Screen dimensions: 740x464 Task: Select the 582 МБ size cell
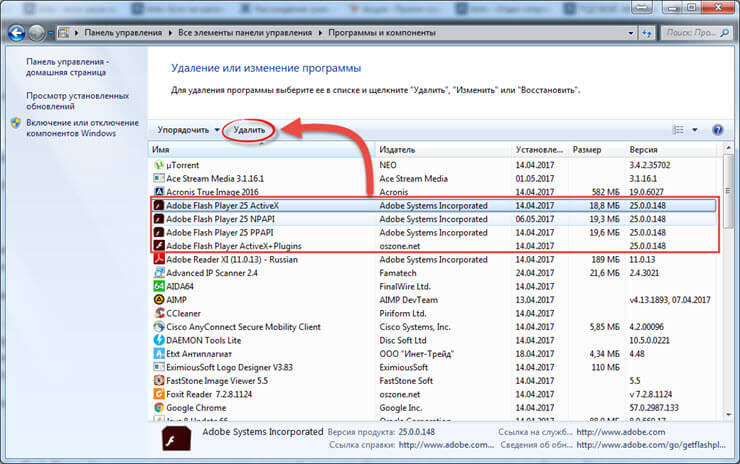(x=605, y=192)
